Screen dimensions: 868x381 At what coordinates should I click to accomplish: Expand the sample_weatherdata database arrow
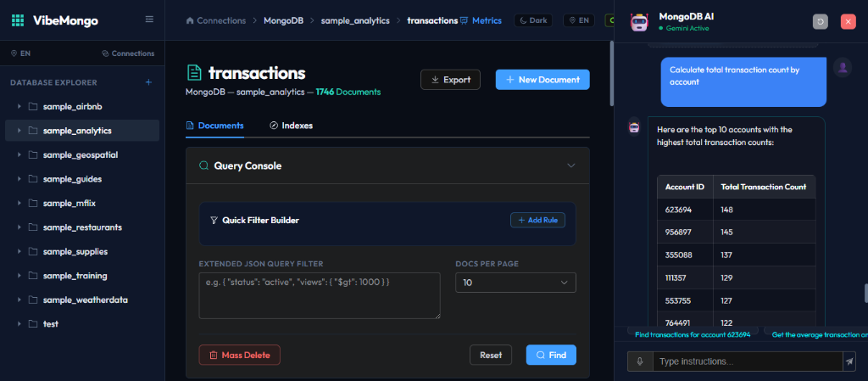(19, 300)
